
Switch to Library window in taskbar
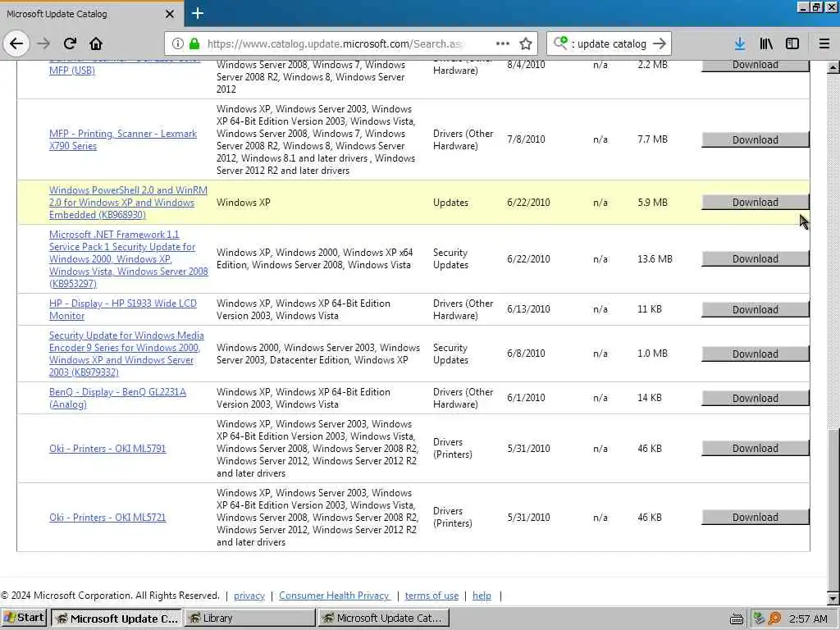click(x=249, y=619)
